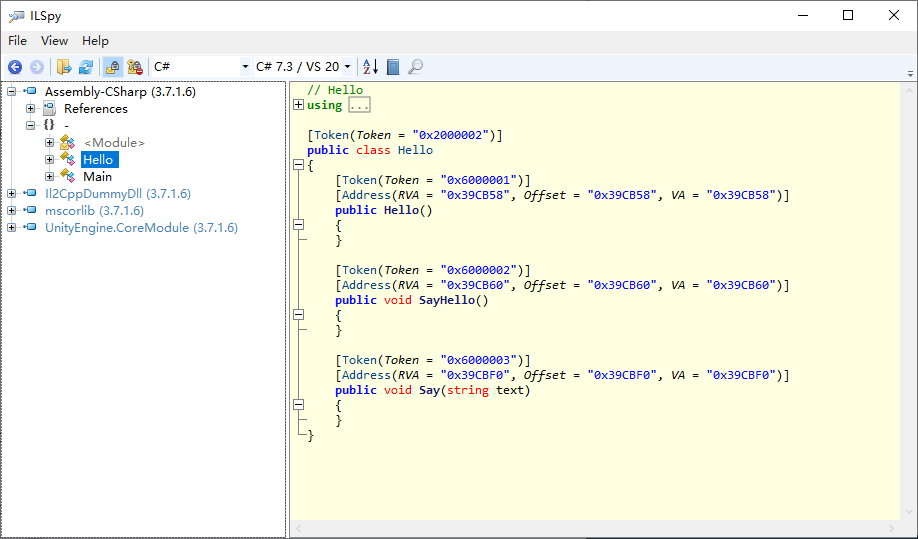Click the string type link in Say
This screenshot has height=539, width=918.
point(468,390)
